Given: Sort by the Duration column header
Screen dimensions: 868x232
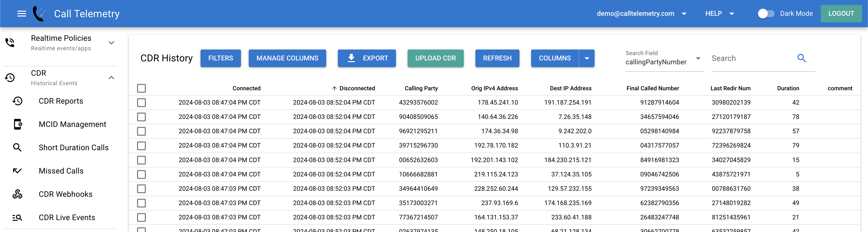Looking at the screenshot, I should [x=788, y=89].
